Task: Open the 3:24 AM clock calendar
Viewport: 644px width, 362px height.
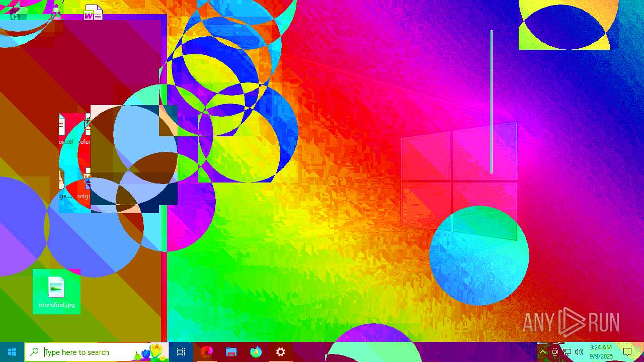Action: pos(601,352)
